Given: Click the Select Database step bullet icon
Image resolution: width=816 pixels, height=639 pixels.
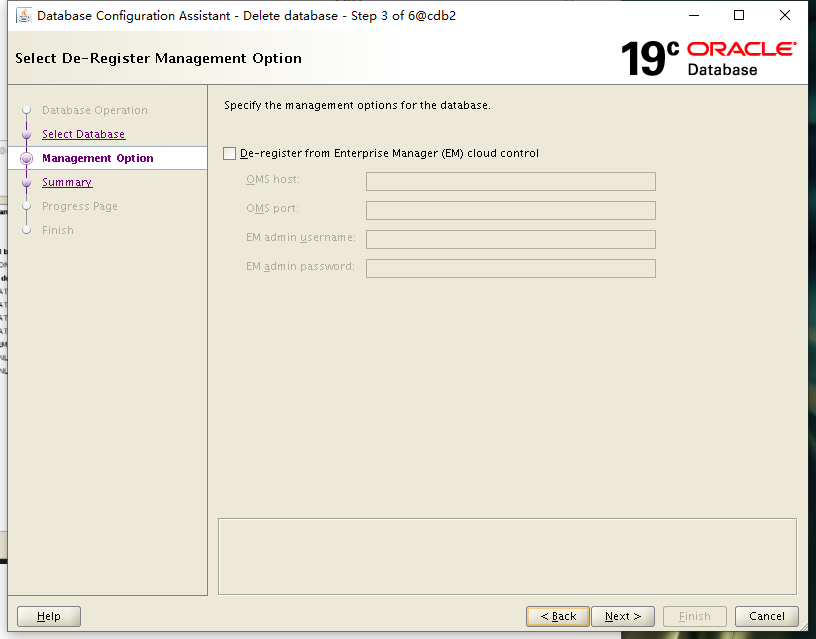Looking at the screenshot, I should click(27, 135).
